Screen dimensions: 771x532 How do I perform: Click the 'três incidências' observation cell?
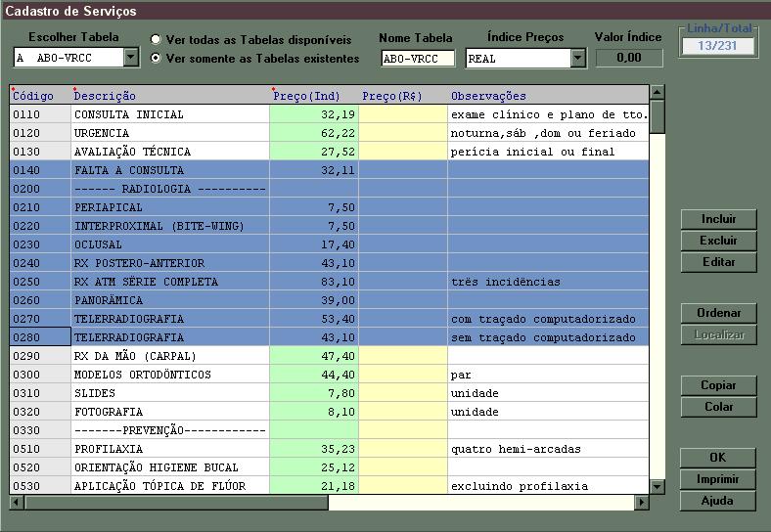[548, 283]
